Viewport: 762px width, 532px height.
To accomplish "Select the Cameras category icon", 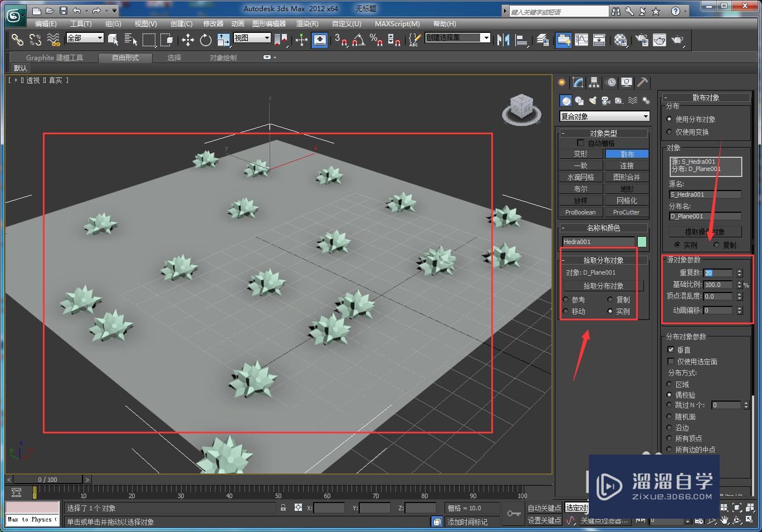I will [606, 101].
